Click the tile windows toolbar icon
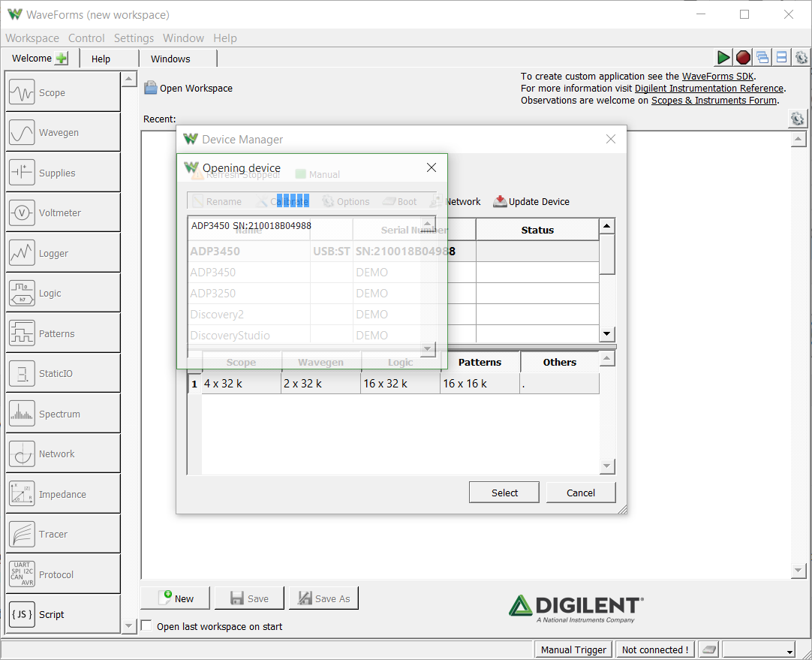 click(x=781, y=58)
